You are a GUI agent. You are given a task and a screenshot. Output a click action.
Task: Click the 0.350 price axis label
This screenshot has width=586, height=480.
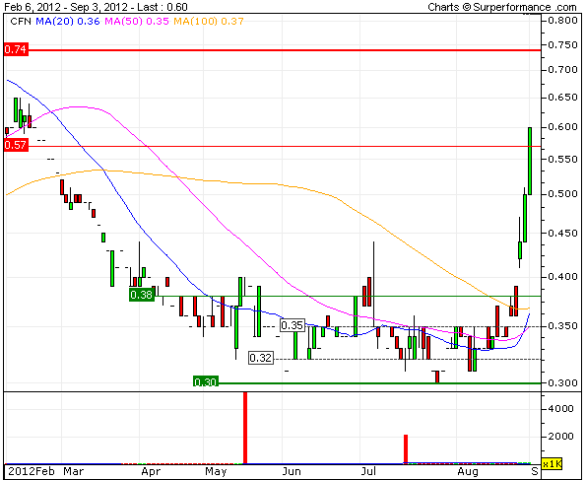[x=563, y=326]
